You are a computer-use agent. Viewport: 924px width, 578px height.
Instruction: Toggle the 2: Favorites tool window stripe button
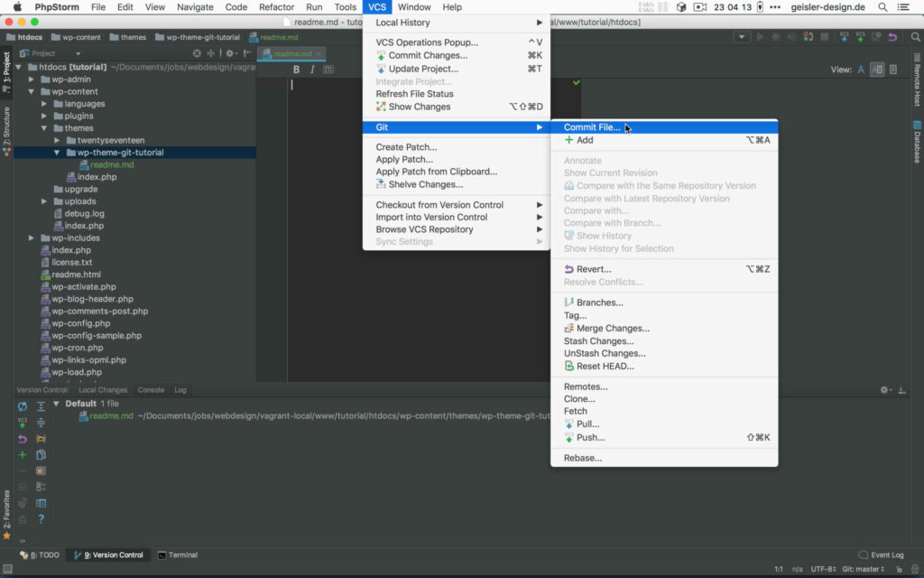[x=6, y=514]
